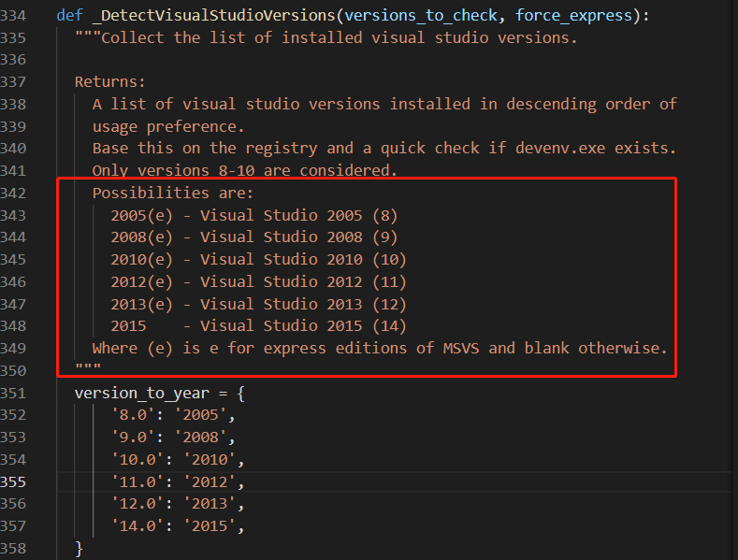Click the 'Visual Studio 2012 (11)' line

click(x=258, y=281)
